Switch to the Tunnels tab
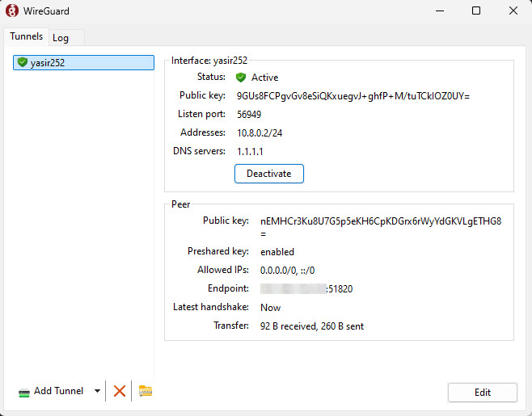 click(x=27, y=36)
